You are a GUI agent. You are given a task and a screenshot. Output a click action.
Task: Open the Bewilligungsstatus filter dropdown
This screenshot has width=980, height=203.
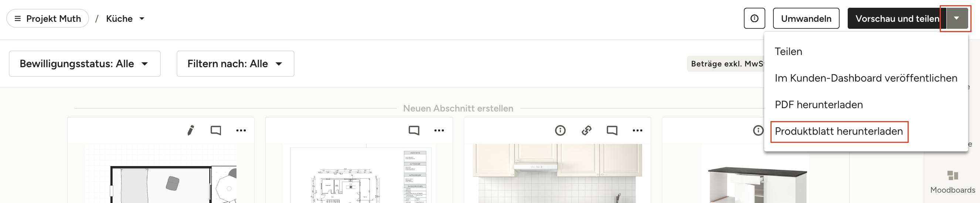(85, 63)
